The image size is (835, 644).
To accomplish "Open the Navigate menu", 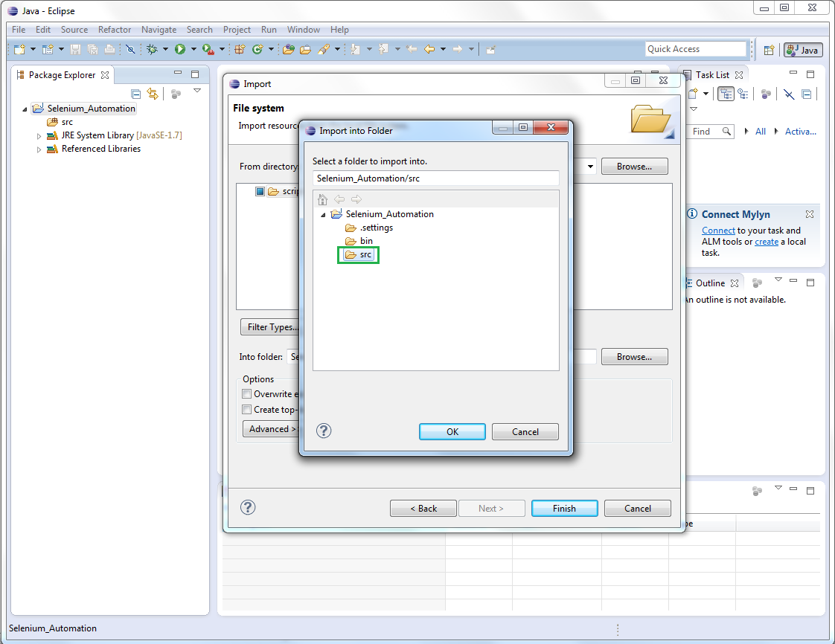I will point(159,30).
